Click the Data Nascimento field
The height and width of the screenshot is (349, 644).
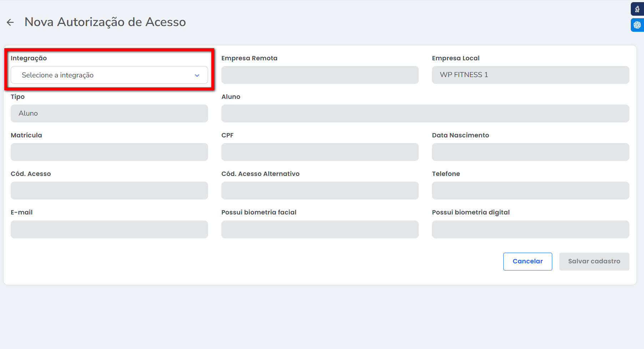(x=530, y=152)
